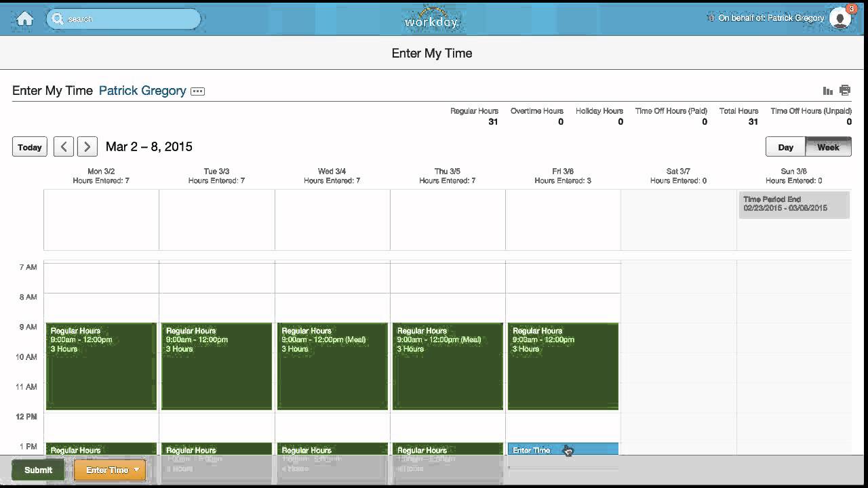Open the Patrick Gregory worker link
This screenshot has width=868, height=488.
[x=142, y=91]
